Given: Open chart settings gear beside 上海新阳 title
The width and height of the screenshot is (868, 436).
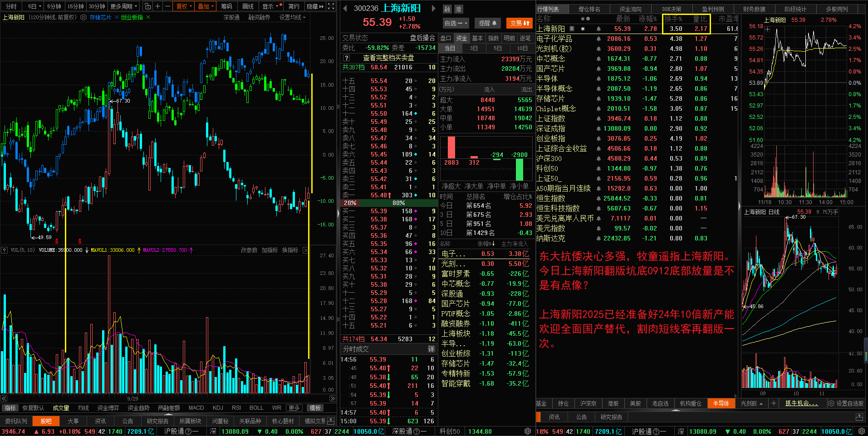Looking at the screenshot, I should pos(83,17).
